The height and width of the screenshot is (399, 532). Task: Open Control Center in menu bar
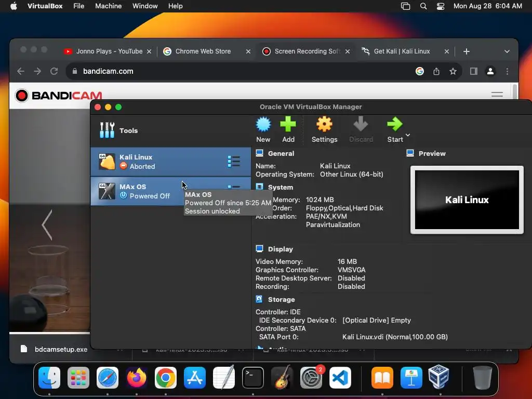click(441, 6)
